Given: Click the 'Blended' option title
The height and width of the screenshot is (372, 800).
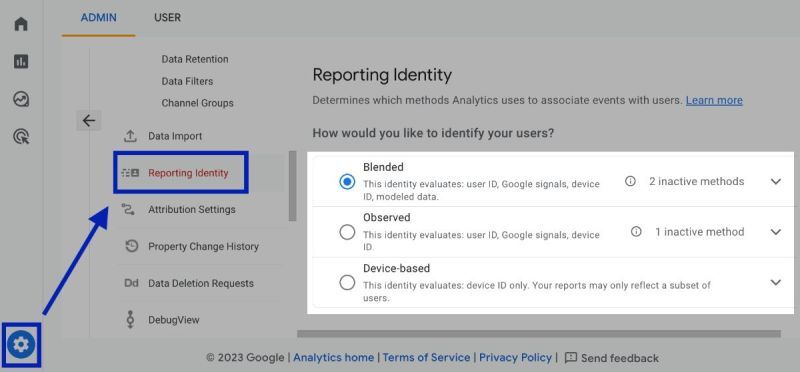Looking at the screenshot, I should 383,167.
